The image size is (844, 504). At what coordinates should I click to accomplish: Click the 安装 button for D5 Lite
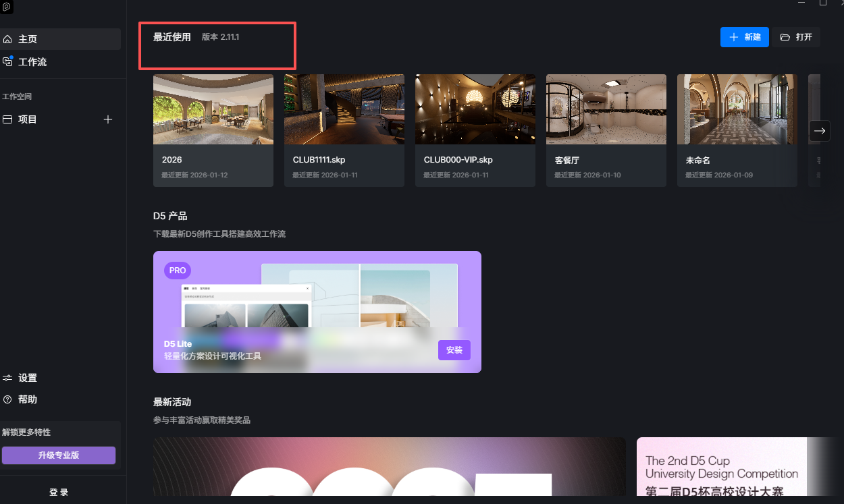pyautogui.click(x=454, y=350)
